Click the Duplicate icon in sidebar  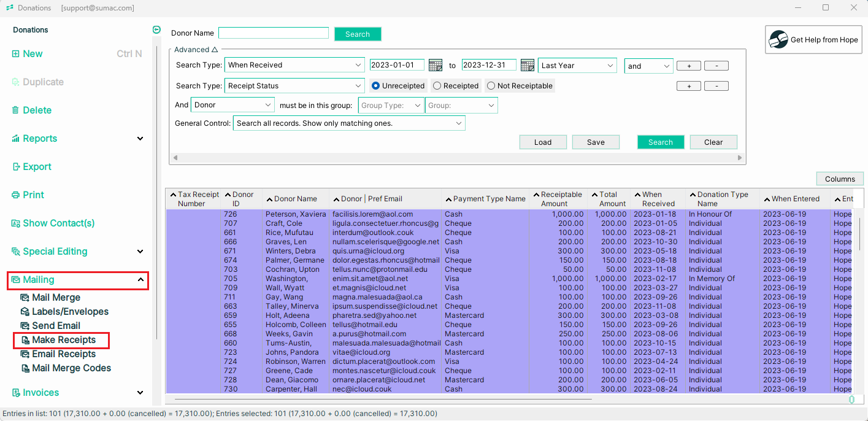click(15, 82)
